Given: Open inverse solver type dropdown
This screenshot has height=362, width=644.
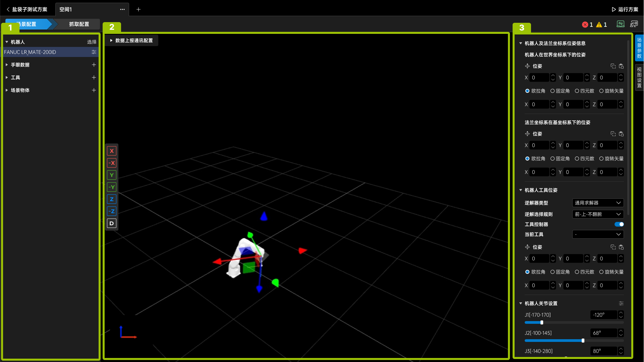Looking at the screenshot, I should (598, 203).
